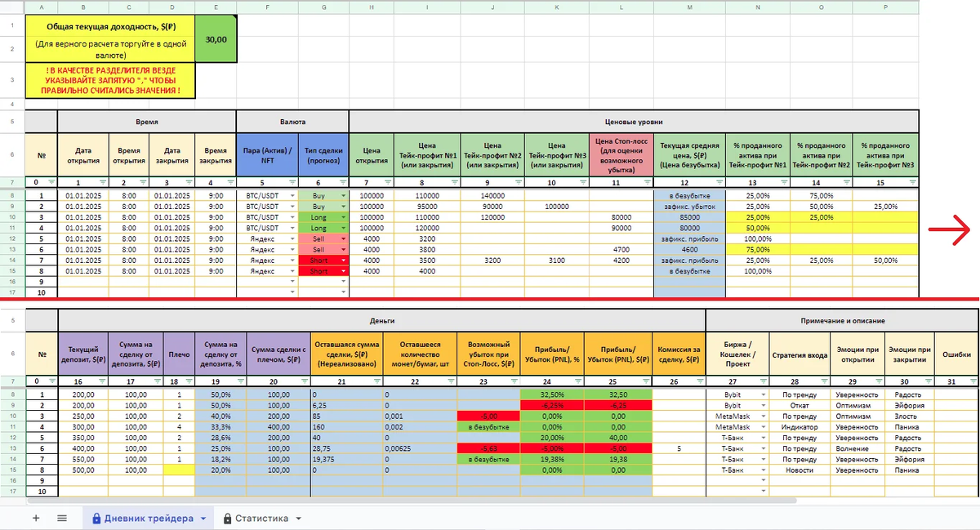Open filter icon for column numbered 15

point(913,182)
